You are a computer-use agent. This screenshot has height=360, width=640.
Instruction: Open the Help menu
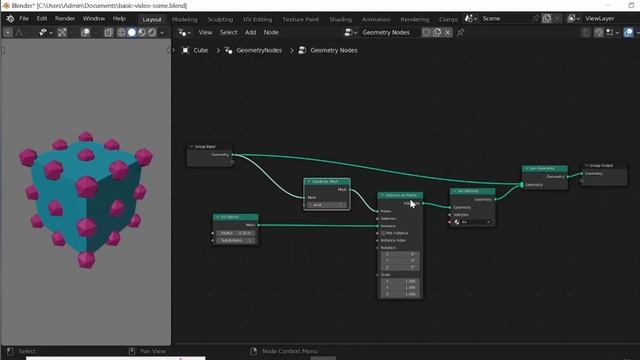119,19
